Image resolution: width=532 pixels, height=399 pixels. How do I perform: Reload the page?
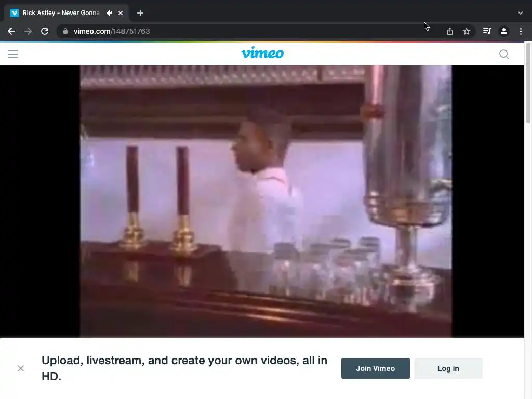pyautogui.click(x=45, y=31)
